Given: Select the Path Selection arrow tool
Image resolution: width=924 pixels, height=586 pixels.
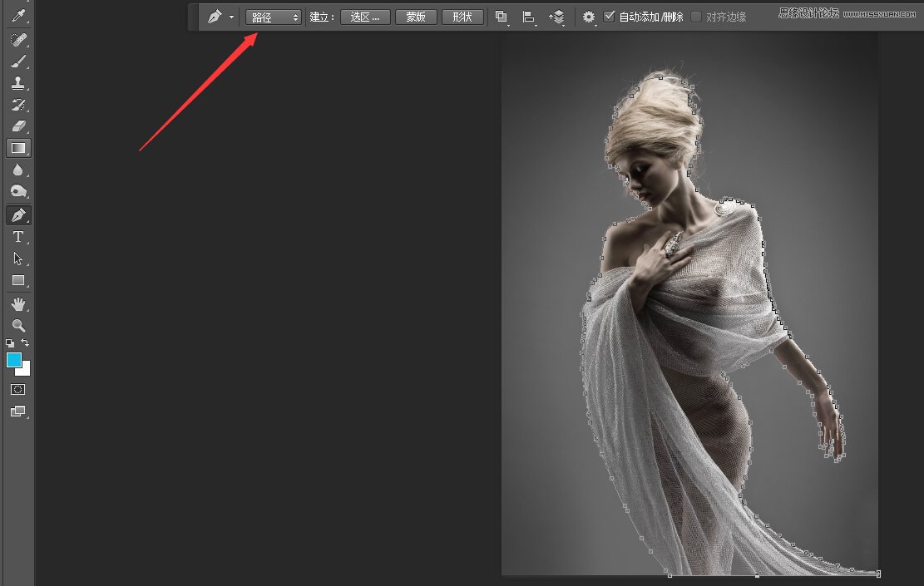Looking at the screenshot, I should (x=18, y=259).
